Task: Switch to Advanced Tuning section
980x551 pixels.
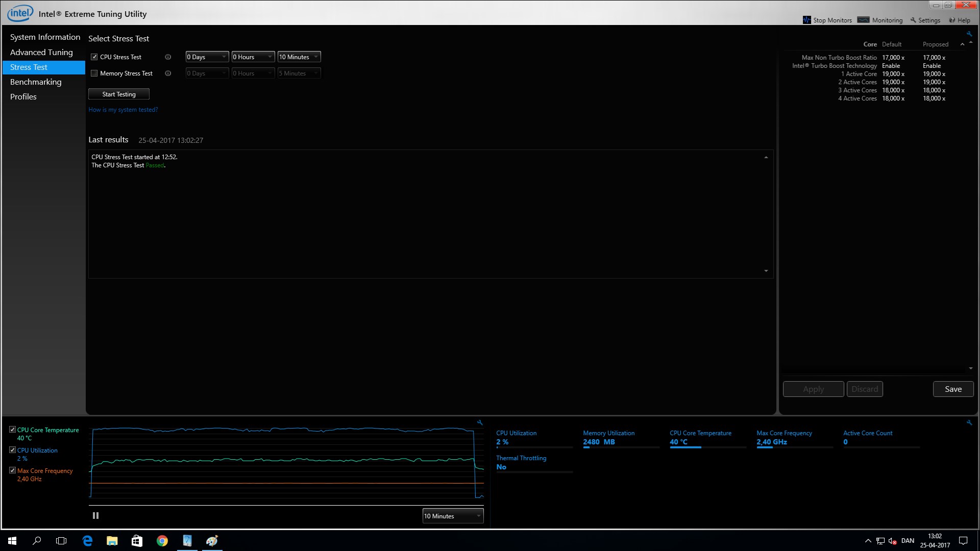Action: pyautogui.click(x=41, y=52)
